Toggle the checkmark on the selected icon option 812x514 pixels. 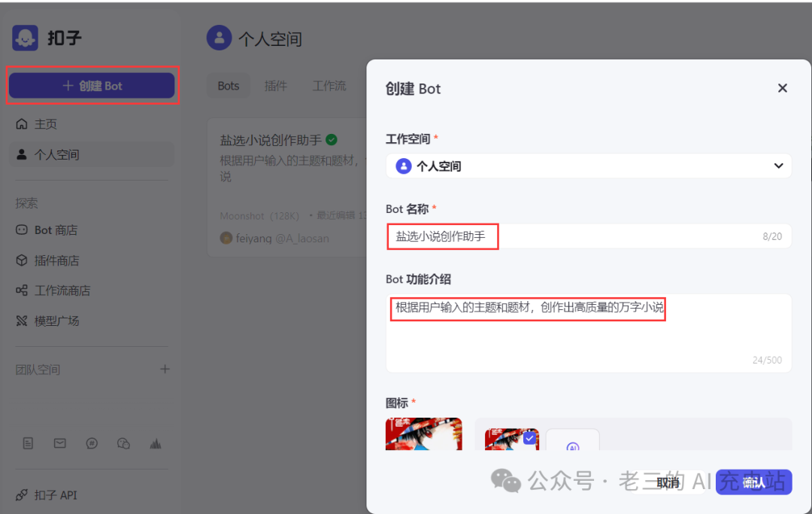[529, 438]
